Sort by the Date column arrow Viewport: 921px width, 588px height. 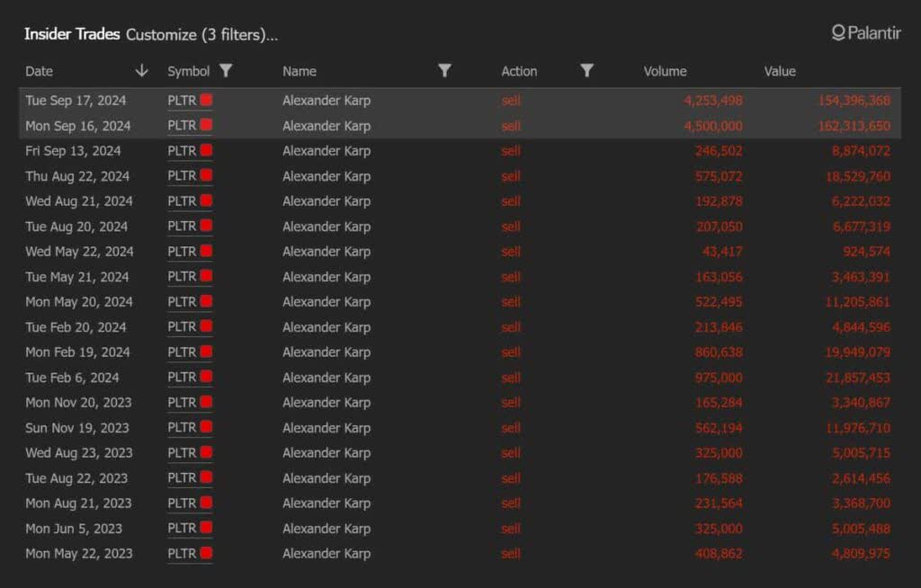tap(141, 71)
